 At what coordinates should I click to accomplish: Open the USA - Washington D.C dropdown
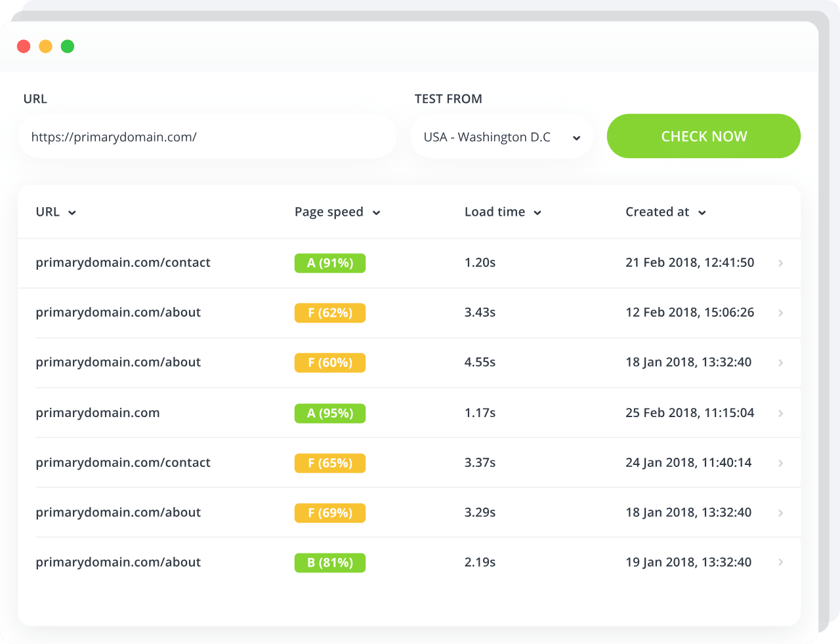(x=501, y=137)
